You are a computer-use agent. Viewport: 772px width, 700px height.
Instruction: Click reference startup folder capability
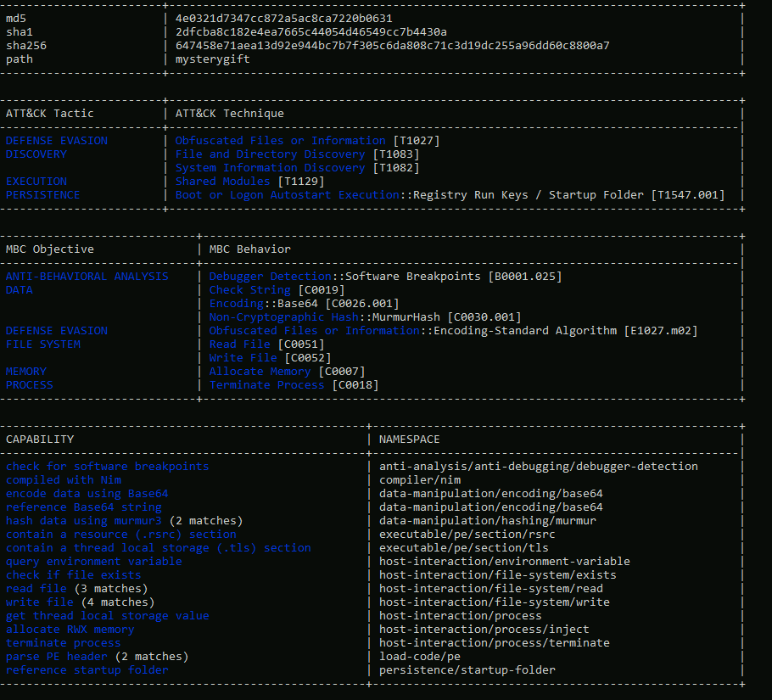pos(87,670)
